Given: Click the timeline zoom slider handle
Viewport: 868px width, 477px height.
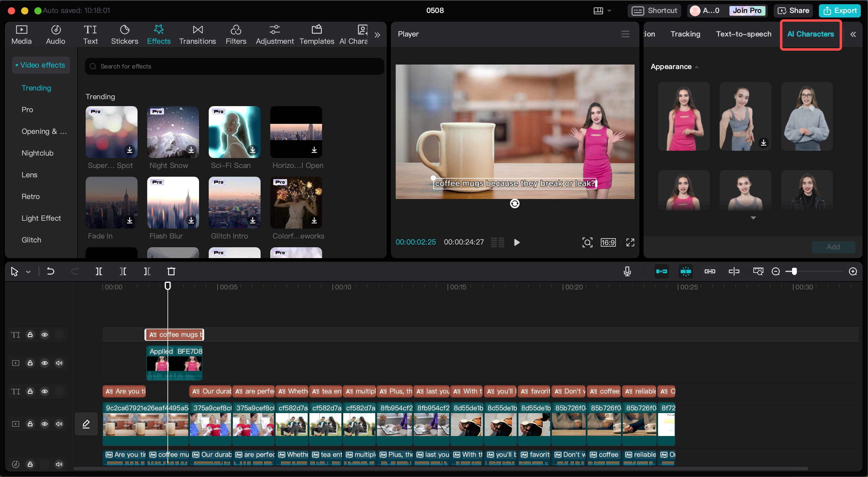Looking at the screenshot, I should pos(794,271).
